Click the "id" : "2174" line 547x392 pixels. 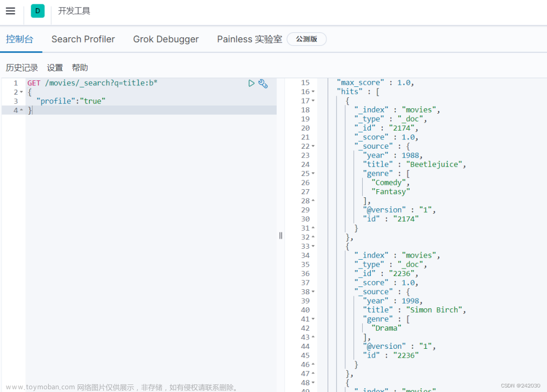[x=391, y=219]
